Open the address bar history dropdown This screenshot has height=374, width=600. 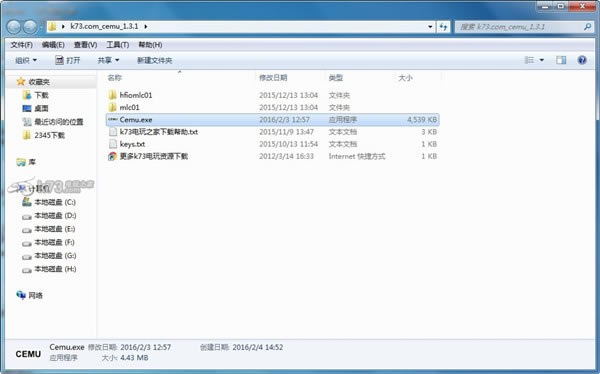coord(430,27)
